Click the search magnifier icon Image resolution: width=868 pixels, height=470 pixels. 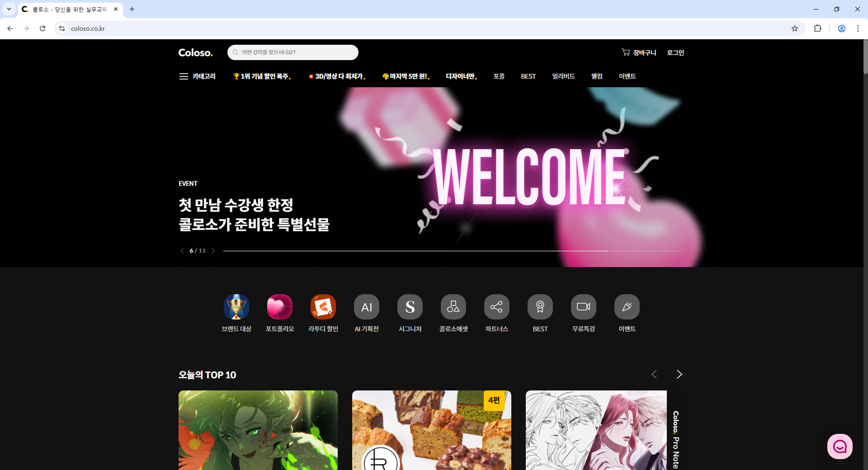tap(235, 52)
